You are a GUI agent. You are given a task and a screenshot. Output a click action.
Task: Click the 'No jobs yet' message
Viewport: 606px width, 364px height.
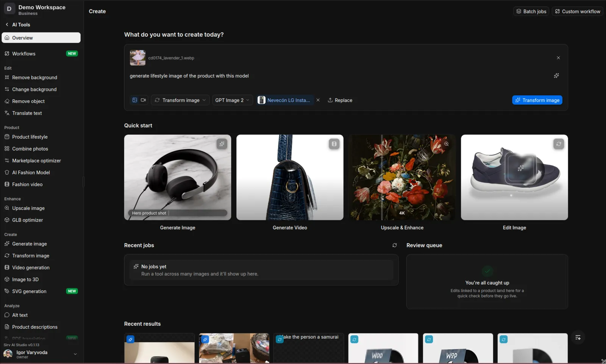[x=261, y=270]
